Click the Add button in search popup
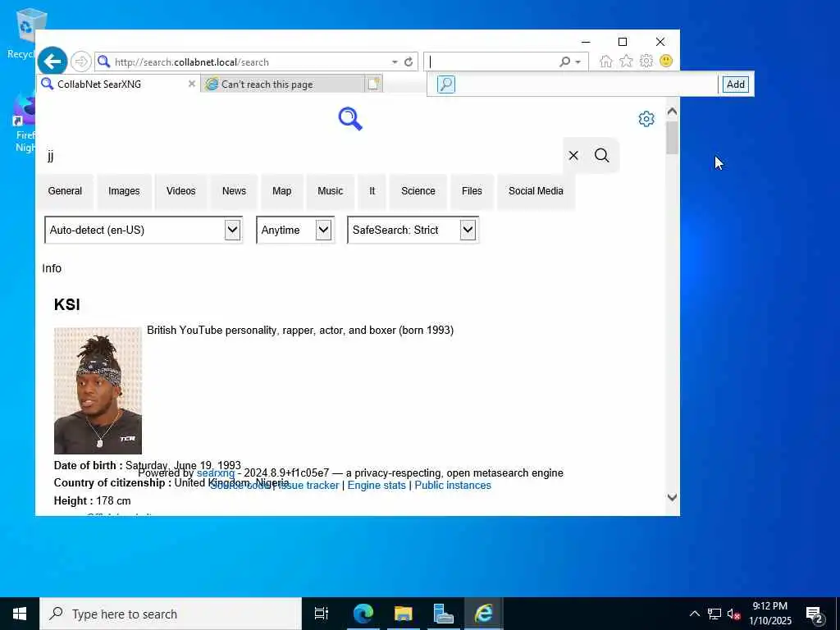The width and height of the screenshot is (840, 630). [x=736, y=84]
